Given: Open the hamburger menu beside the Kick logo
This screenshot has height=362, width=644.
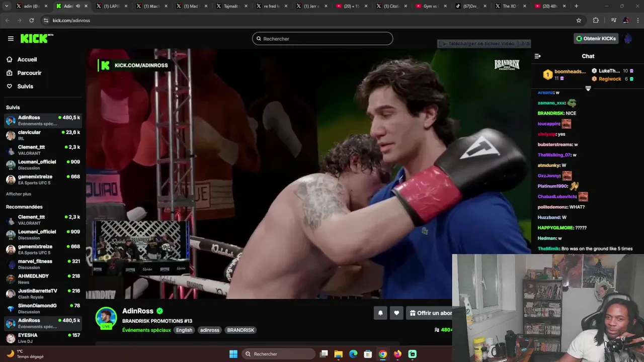Looking at the screenshot, I should point(11,39).
